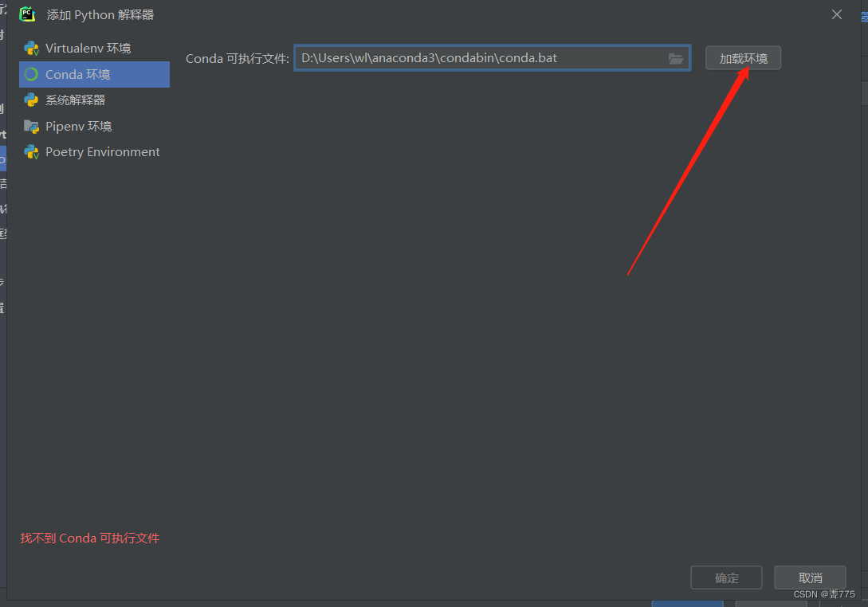
Task: Select Poetry Environment in the sidebar
Action: (94, 151)
